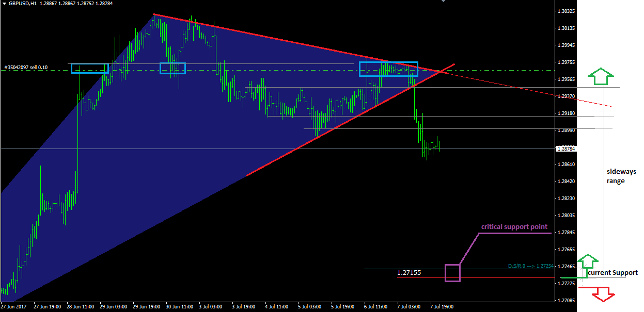
Task: Click price axis label 1.27085
Action: coord(567,300)
